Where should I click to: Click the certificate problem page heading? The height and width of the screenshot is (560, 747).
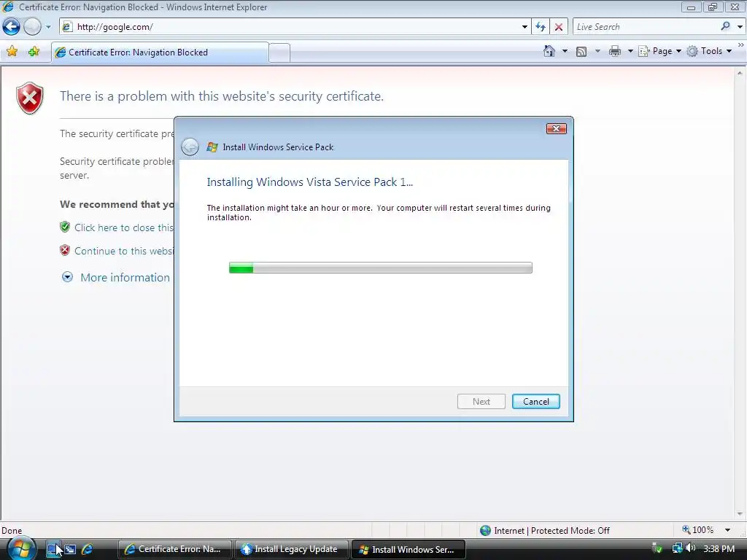(222, 96)
